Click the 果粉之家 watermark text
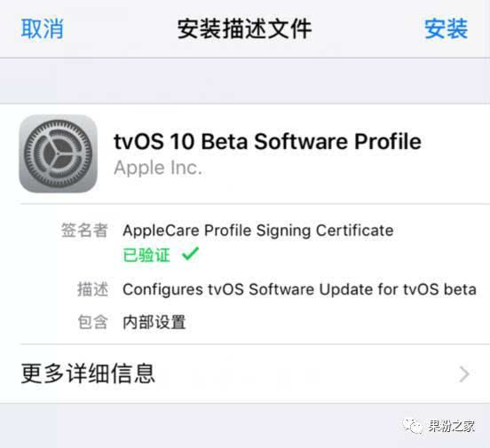Viewport: 490px width, 448px height. click(451, 426)
